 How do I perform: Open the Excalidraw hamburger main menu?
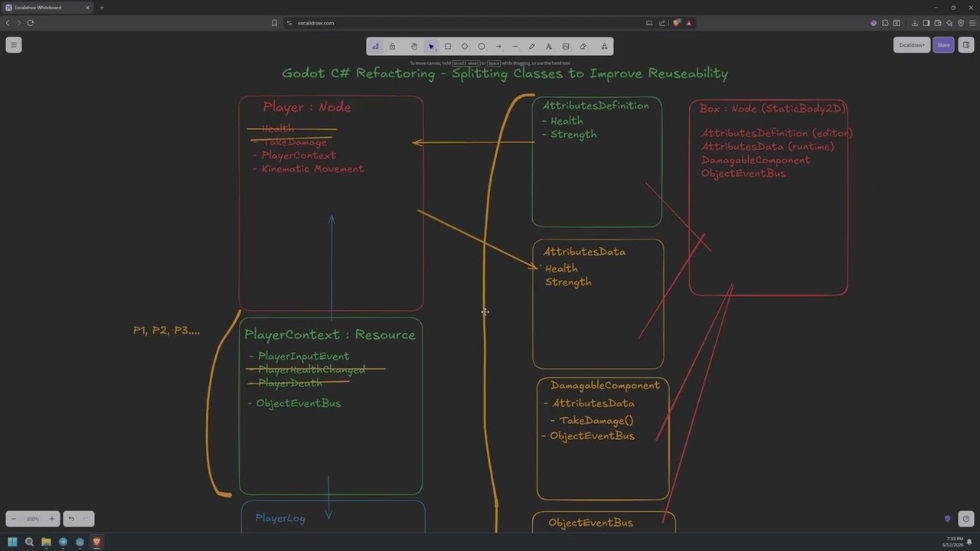[x=13, y=45]
